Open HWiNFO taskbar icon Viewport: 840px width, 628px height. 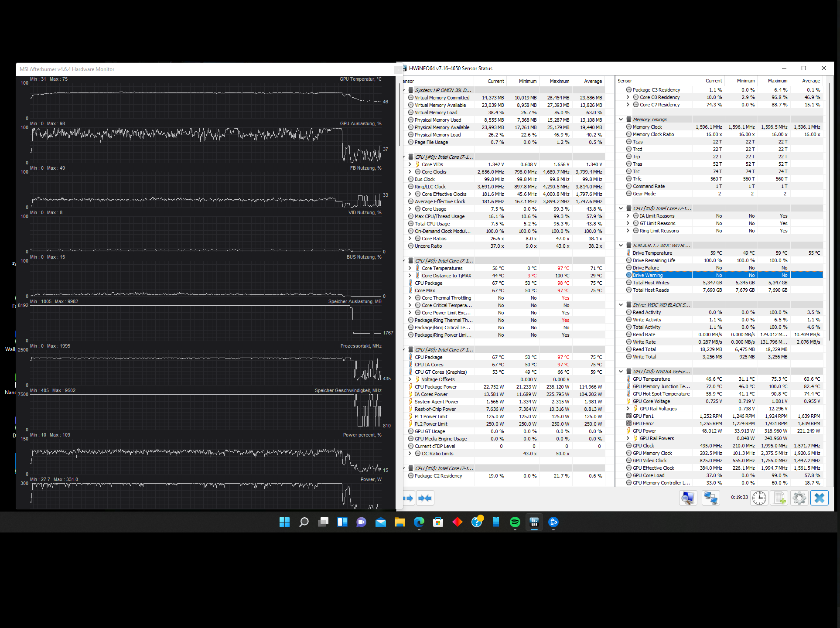coord(534,522)
